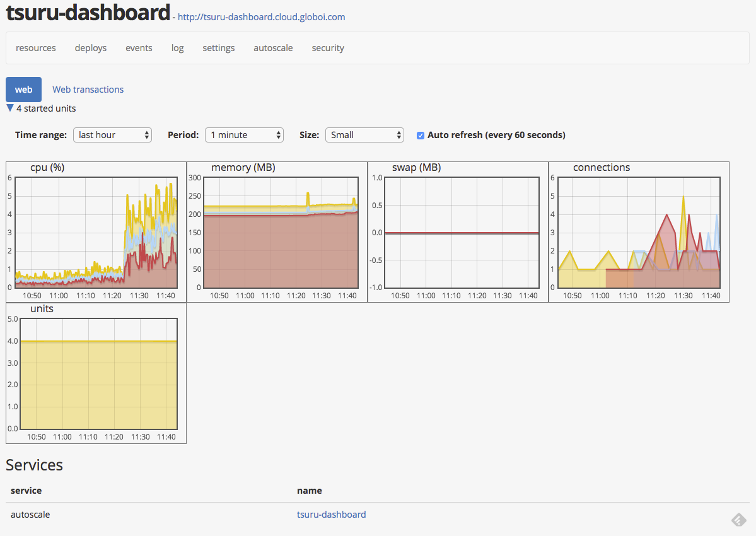Open the tsuru-dashboard service name link
The image size is (756, 536).
coord(331,515)
